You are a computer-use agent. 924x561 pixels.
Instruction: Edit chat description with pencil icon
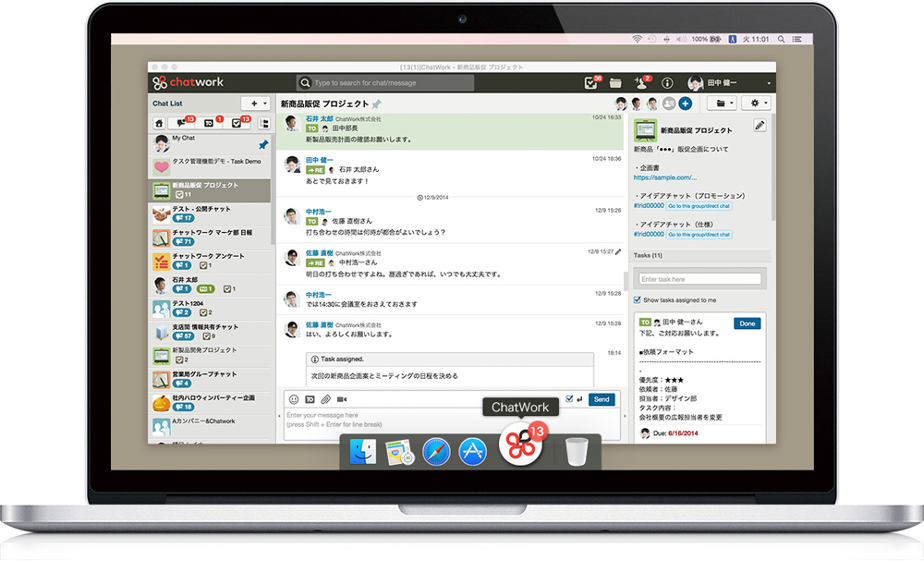(x=760, y=126)
